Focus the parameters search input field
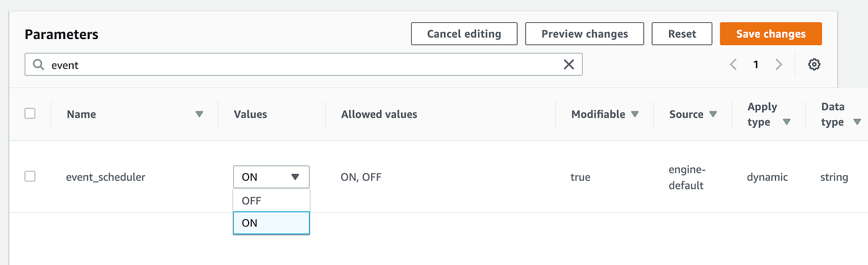The image size is (868, 265). click(298, 64)
